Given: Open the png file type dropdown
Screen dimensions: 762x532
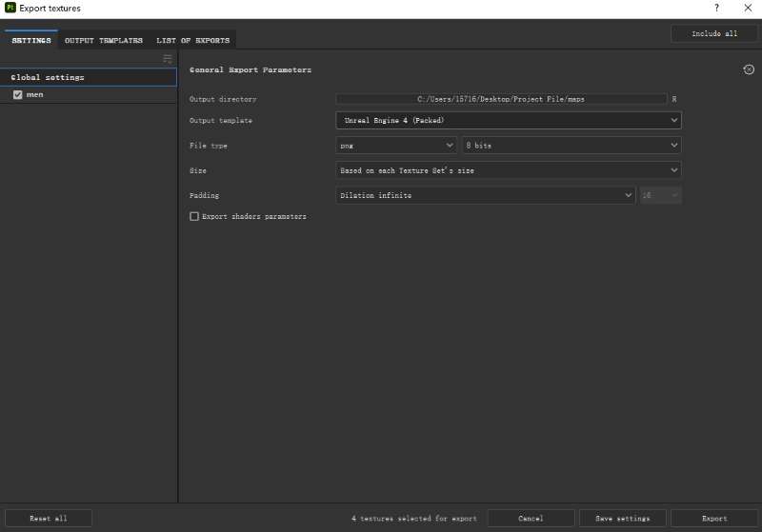Looking at the screenshot, I should [396, 146].
